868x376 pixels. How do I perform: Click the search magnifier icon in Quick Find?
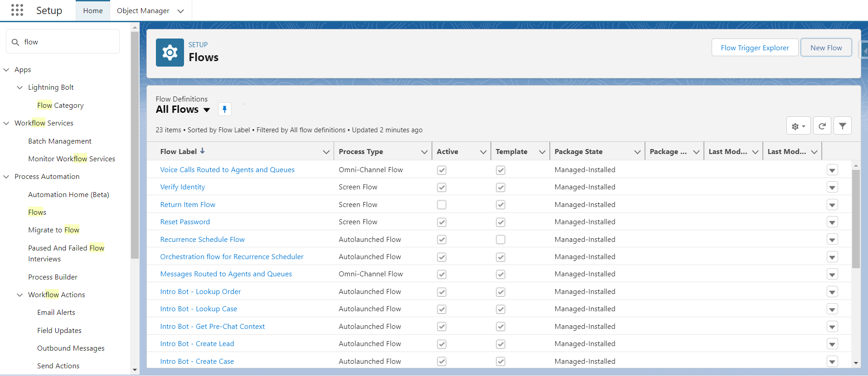(x=15, y=42)
